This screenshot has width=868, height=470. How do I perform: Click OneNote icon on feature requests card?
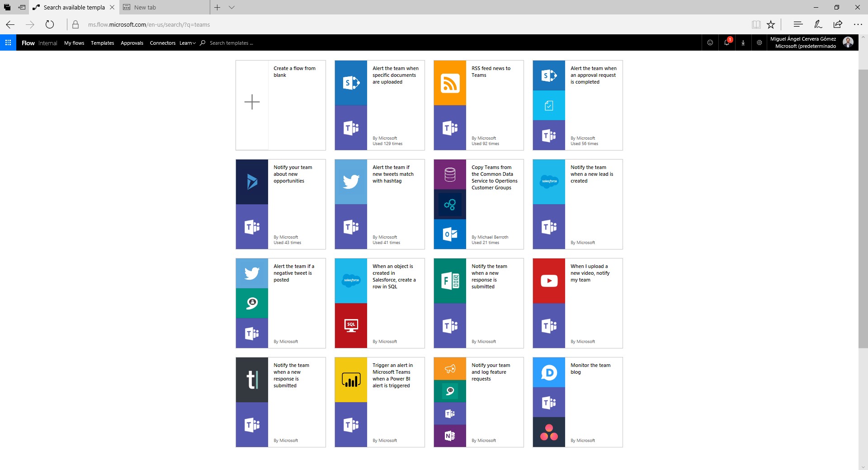pyautogui.click(x=450, y=436)
